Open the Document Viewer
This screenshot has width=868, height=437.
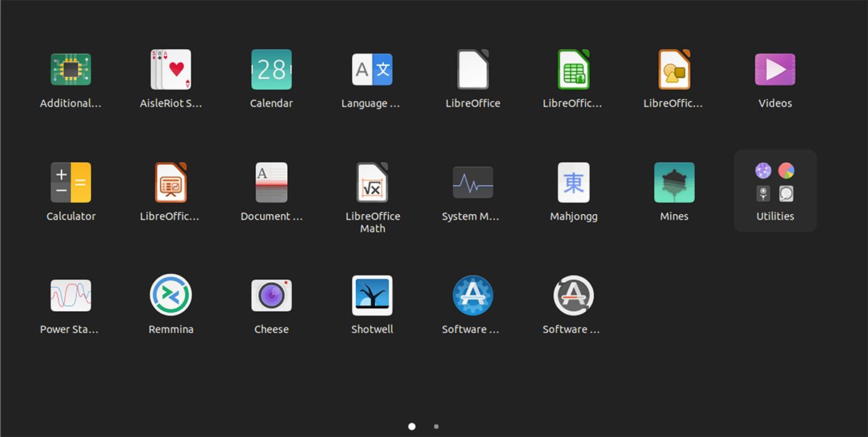click(271, 183)
